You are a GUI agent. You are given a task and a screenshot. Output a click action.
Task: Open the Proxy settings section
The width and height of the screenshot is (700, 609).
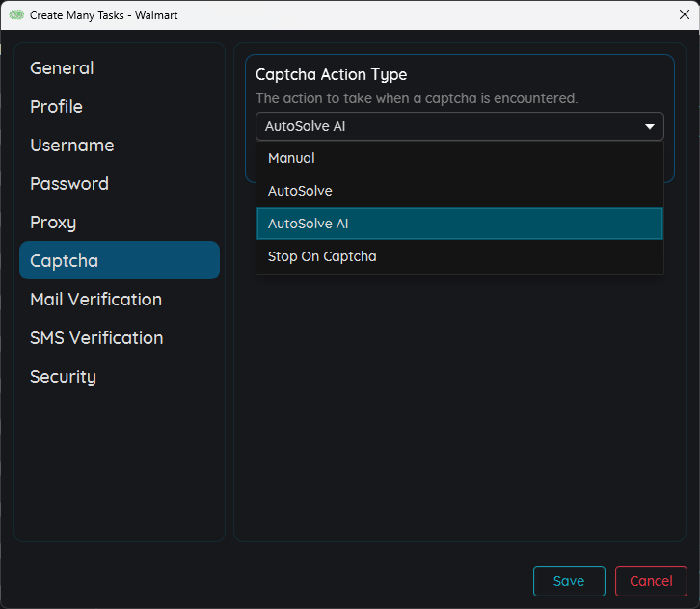(53, 223)
